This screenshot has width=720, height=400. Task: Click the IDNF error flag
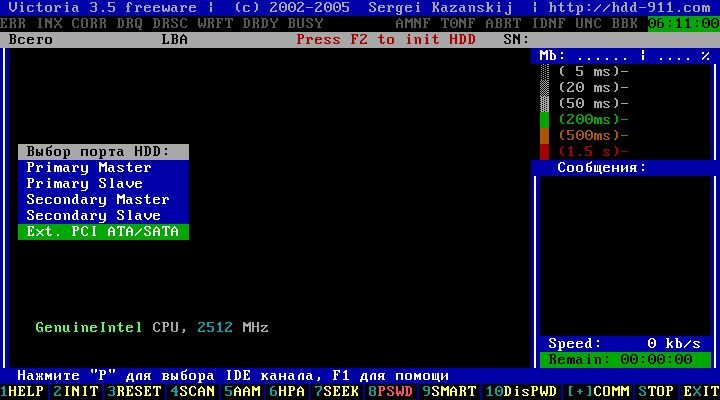tap(548, 23)
